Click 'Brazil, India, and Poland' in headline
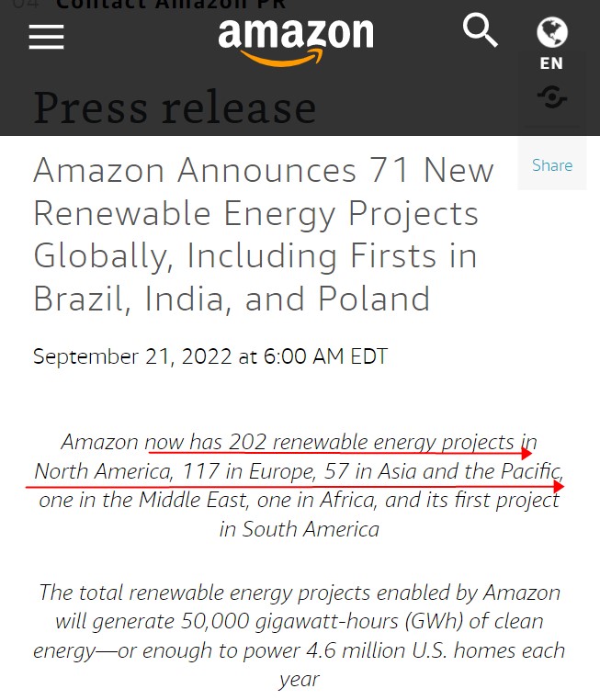The width and height of the screenshot is (600, 700). (x=232, y=299)
